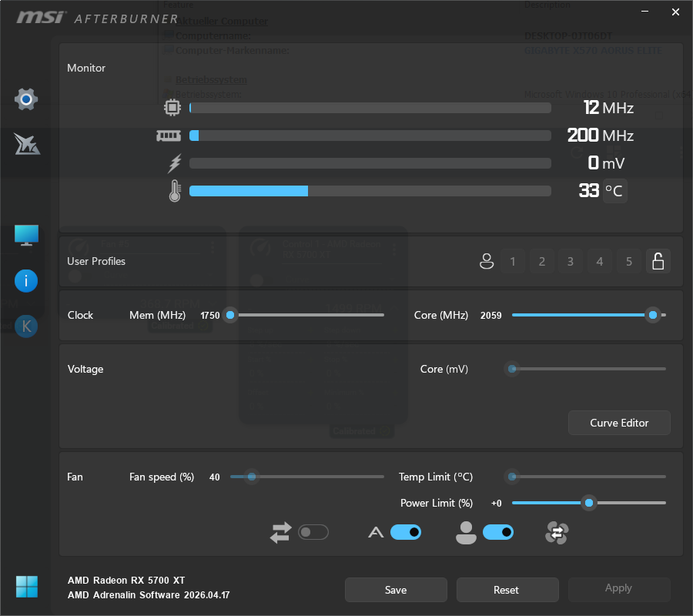
Task: Click the Power Limit (%) slider handle
Action: pos(589,503)
